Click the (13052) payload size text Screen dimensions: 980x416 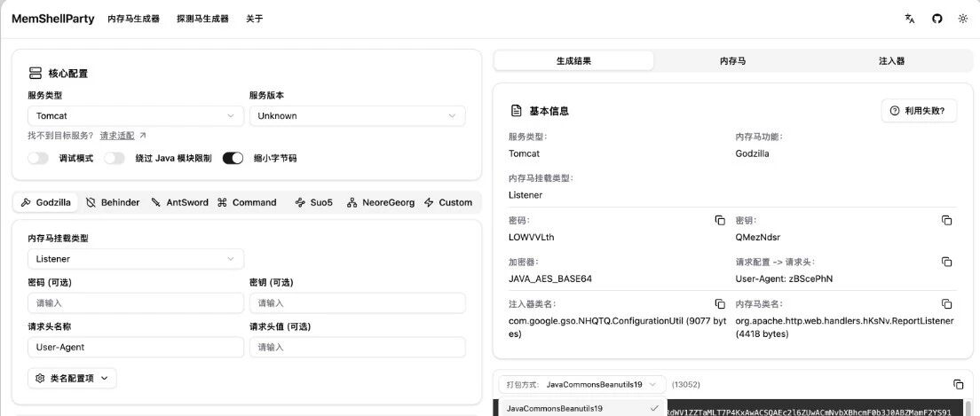click(685, 385)
